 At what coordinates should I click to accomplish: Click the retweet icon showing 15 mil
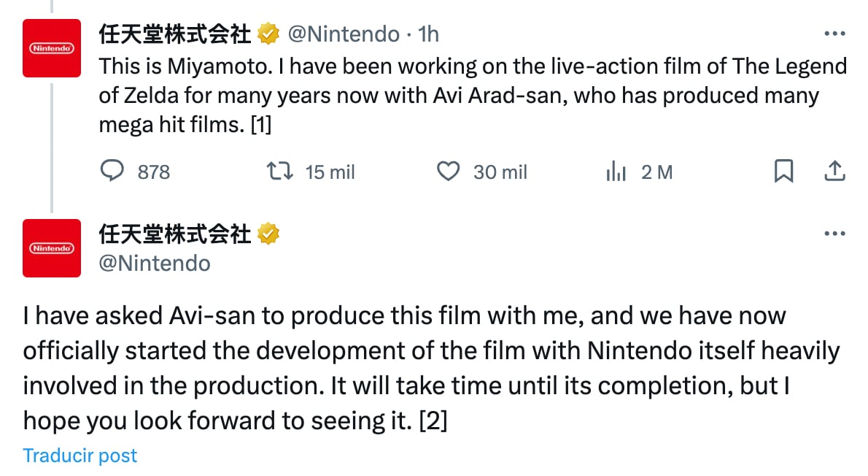279,172
